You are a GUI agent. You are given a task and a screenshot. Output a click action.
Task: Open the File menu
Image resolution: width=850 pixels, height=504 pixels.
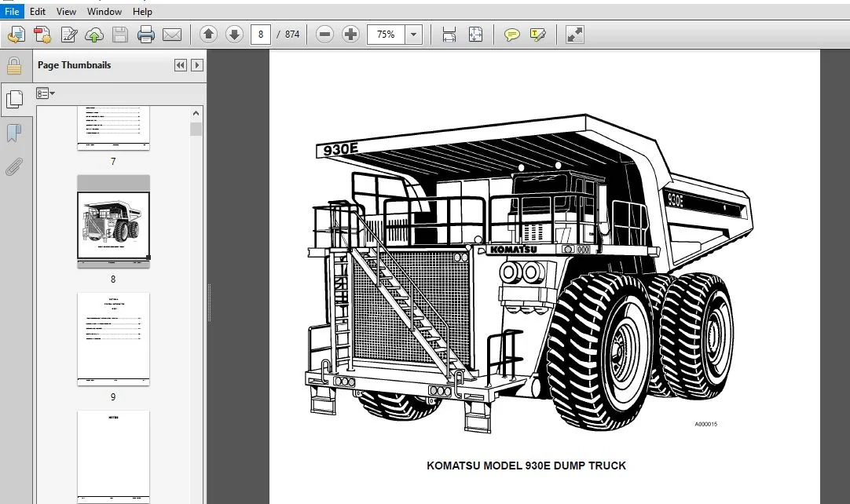point(12,11)
